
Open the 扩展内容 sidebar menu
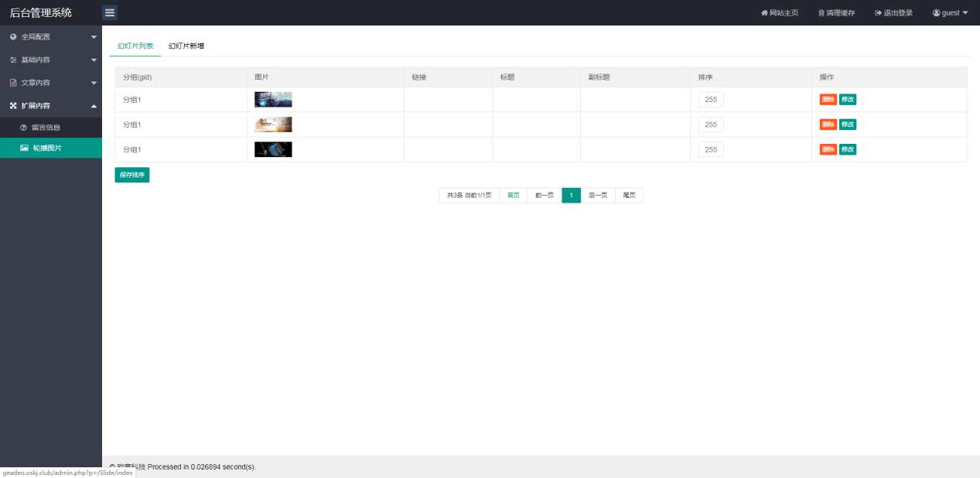(51, 105)
